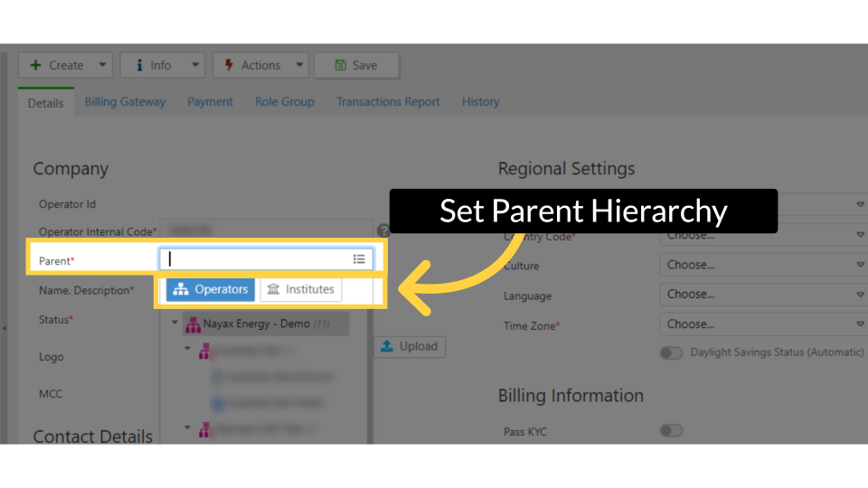Click the plus icon on Create

pos(36,65)
